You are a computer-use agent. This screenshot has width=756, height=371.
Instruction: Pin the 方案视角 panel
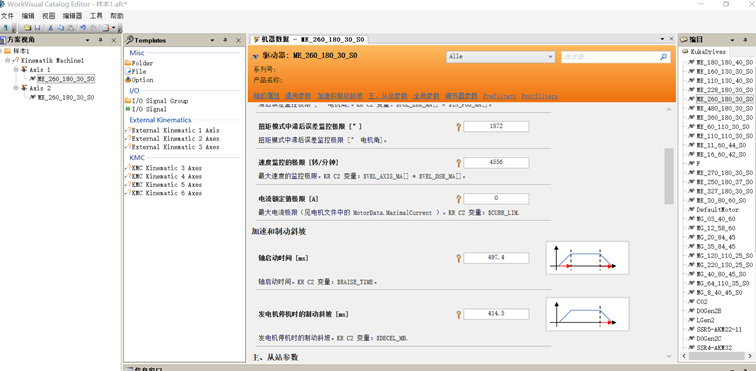pos(100,40)
